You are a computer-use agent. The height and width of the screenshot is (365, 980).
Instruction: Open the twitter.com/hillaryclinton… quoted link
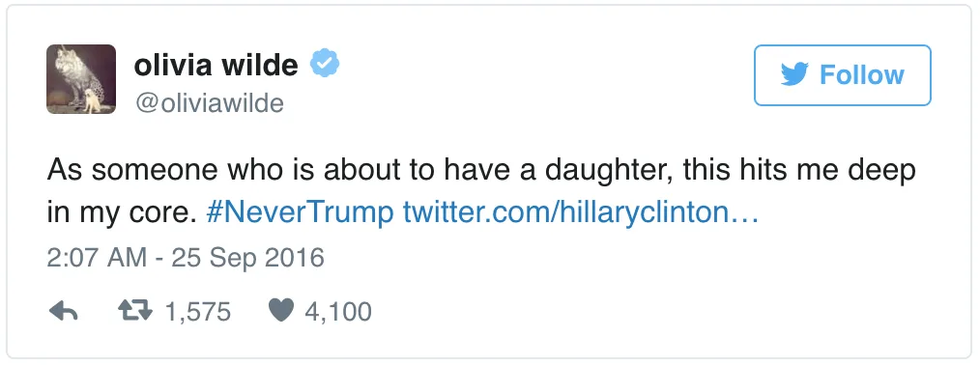point(581,212)
